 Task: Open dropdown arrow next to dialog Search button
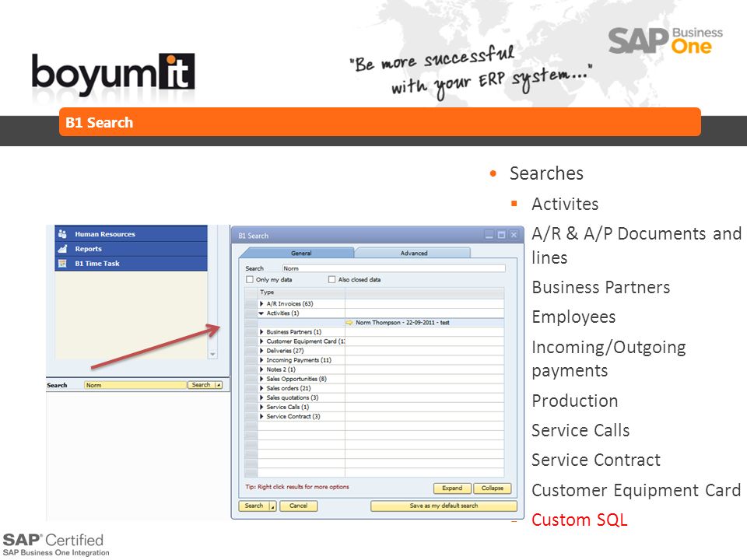tap(273, 506)
